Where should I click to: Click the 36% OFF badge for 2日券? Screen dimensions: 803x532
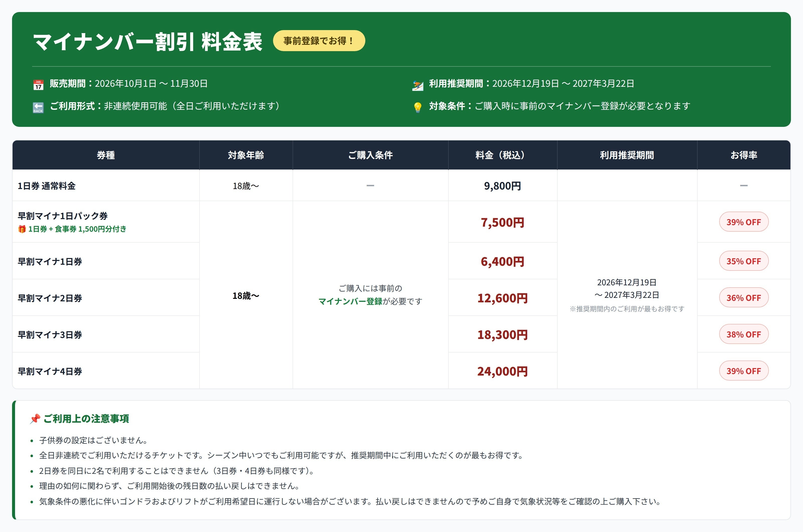tap(744, 298)
